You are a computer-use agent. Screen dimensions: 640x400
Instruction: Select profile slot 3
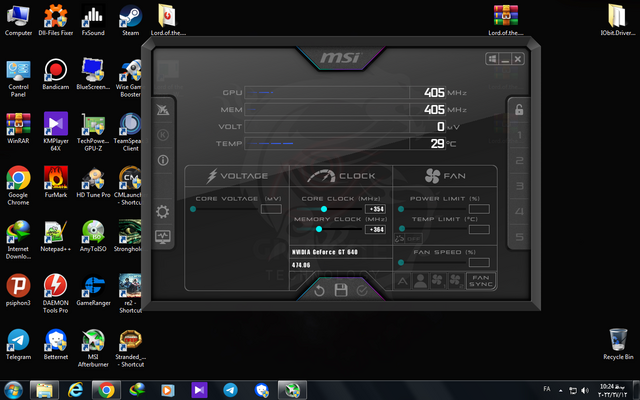(519, 186)
